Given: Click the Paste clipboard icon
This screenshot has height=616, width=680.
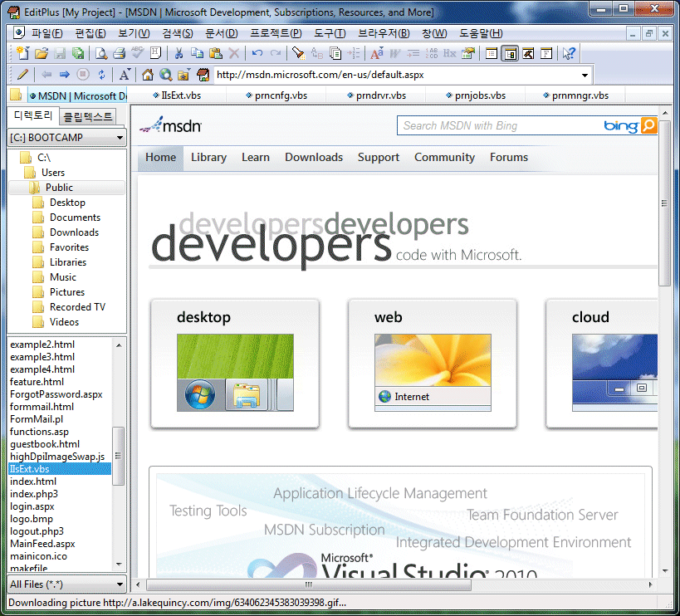Looking at the screenshot, I should click(216, 53).
